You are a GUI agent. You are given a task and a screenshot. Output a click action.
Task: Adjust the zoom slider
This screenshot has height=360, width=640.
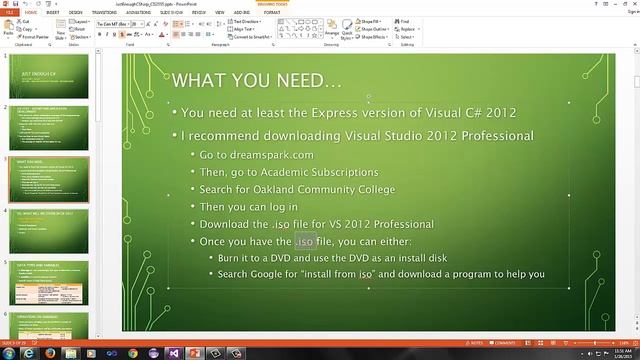pyautogui.click(x=595, y=343)
